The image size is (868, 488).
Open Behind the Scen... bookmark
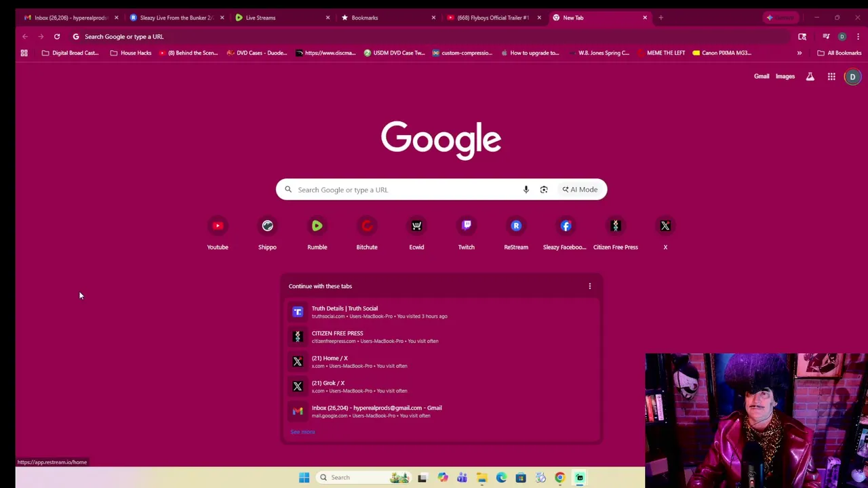pyautogui.click(x=188, y=53)
